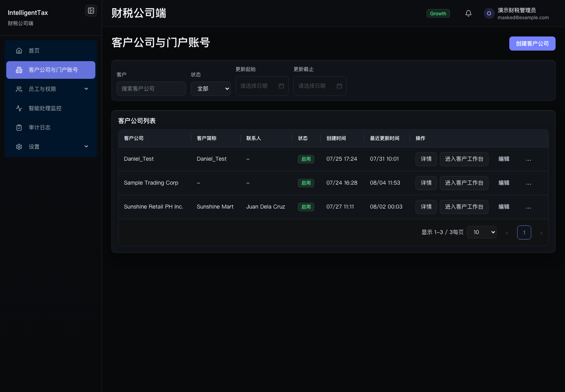565x392 pixels.
Task: Open 详情 for Sunshine Retail PH Inc.
Action: pos(426,207)
